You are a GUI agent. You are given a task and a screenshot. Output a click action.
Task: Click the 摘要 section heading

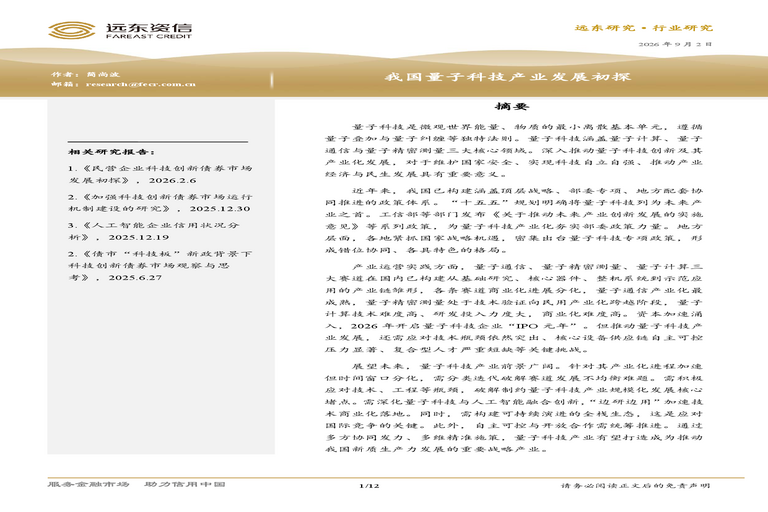click(512, 106)
